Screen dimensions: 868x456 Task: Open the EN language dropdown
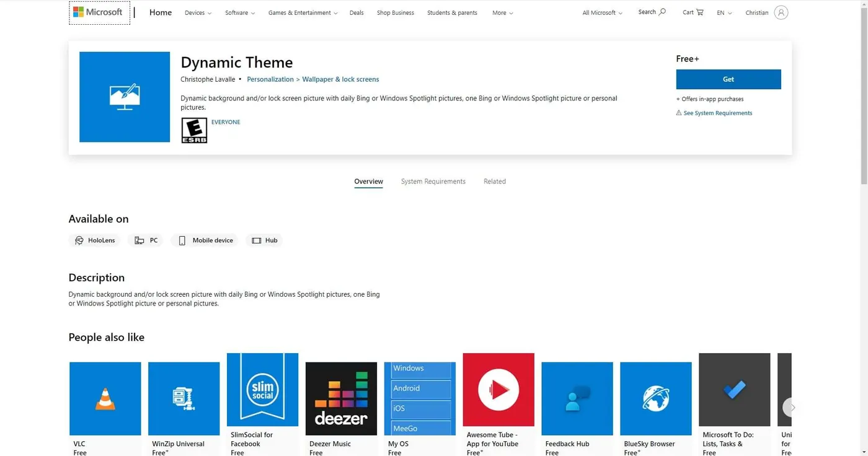coord(724,12)
